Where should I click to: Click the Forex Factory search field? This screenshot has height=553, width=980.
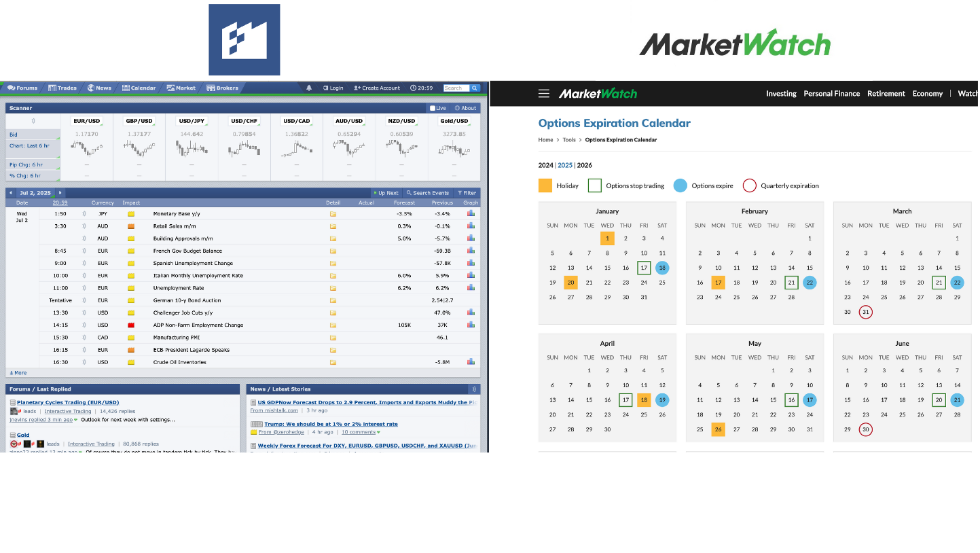(456, 88)
